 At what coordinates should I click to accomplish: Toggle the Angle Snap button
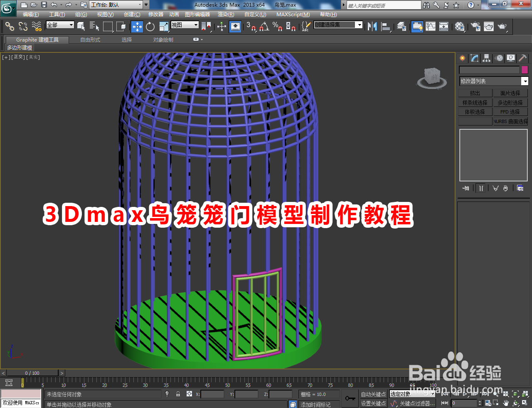[264, 27]
